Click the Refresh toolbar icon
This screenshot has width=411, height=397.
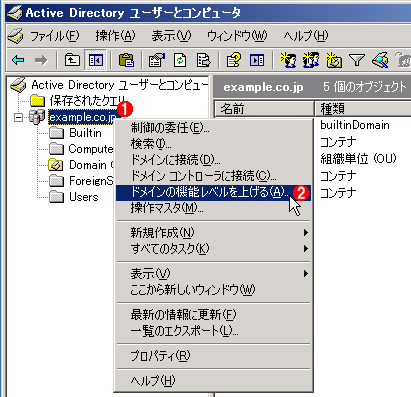[180, 60]
